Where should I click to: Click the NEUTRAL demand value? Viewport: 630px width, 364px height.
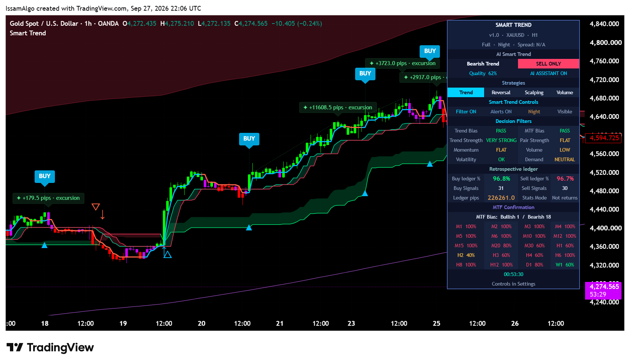click(564, 159)
